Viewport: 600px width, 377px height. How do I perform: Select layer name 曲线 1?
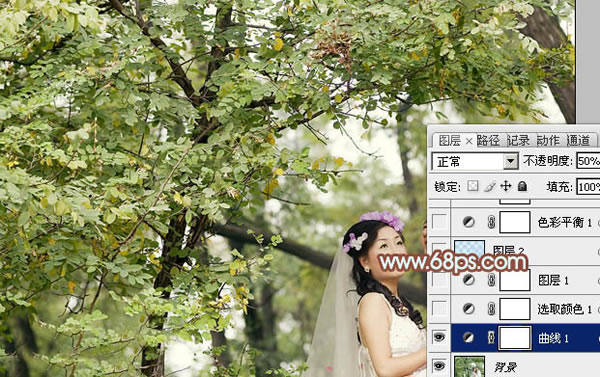553,338
